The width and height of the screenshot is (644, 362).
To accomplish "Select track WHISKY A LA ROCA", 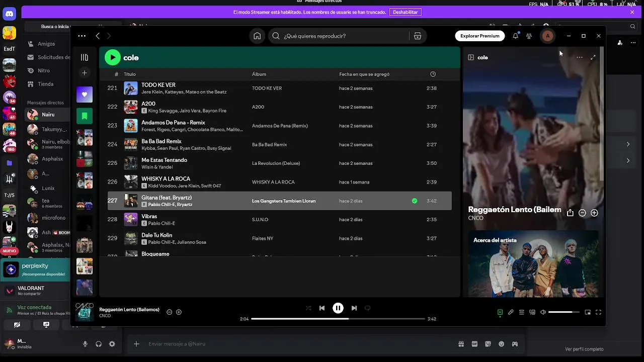I will pyautogui.click(x=280, y=182).
